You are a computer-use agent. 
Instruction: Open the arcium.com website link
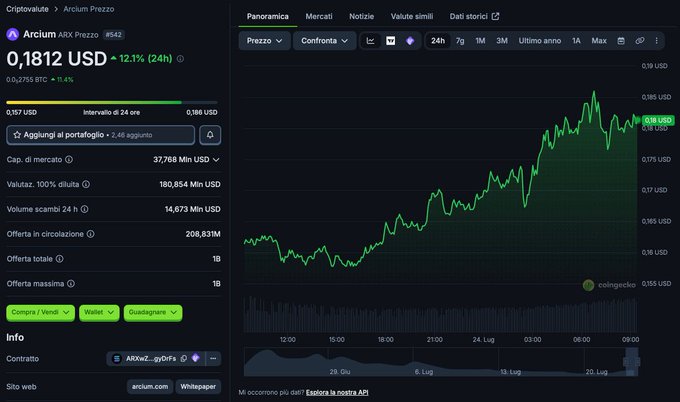150,386
